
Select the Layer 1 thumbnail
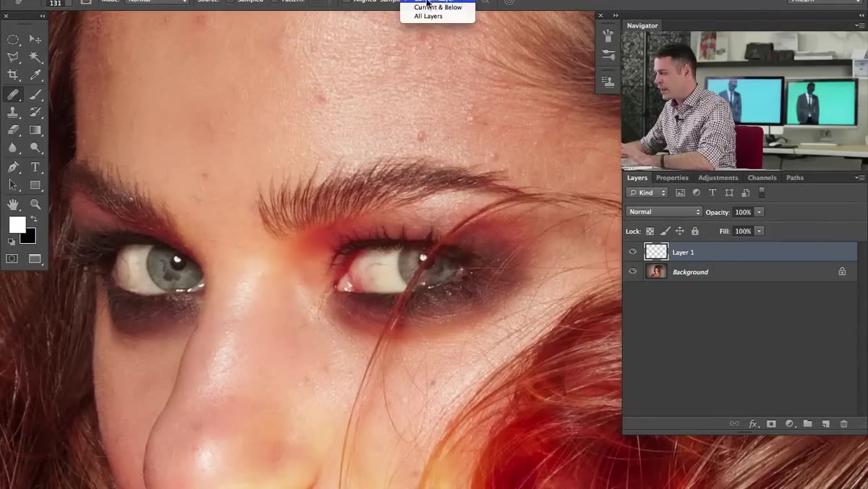[x=656, y=252]
